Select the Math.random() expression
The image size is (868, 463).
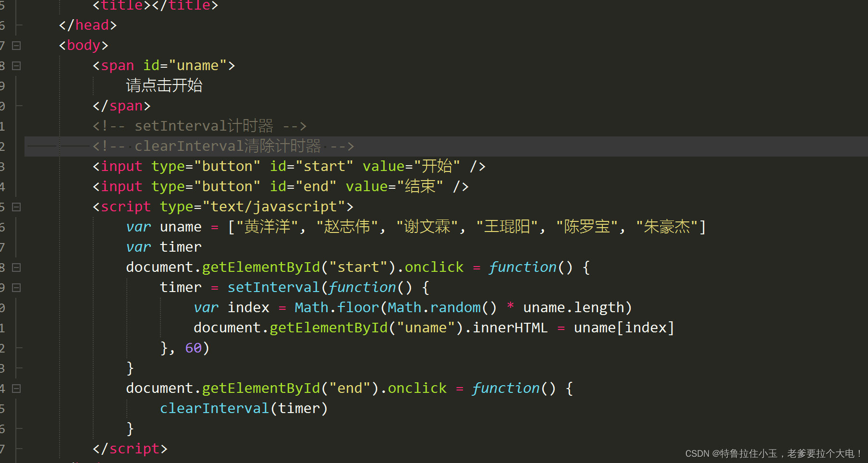[441, 307]
